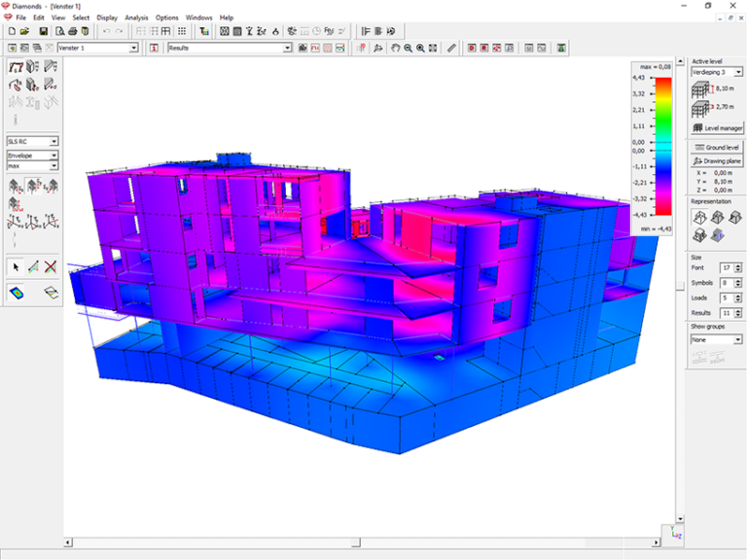
Task: Click the Zoom out magnifier icon
Action: [409, 48]
